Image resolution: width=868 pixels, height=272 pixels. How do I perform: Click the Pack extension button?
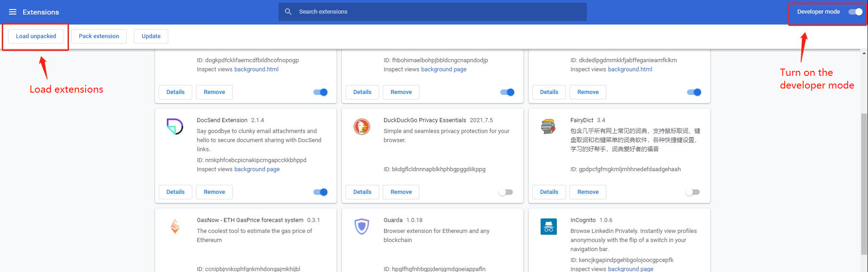pyautogui.click(x=99, y=36)
